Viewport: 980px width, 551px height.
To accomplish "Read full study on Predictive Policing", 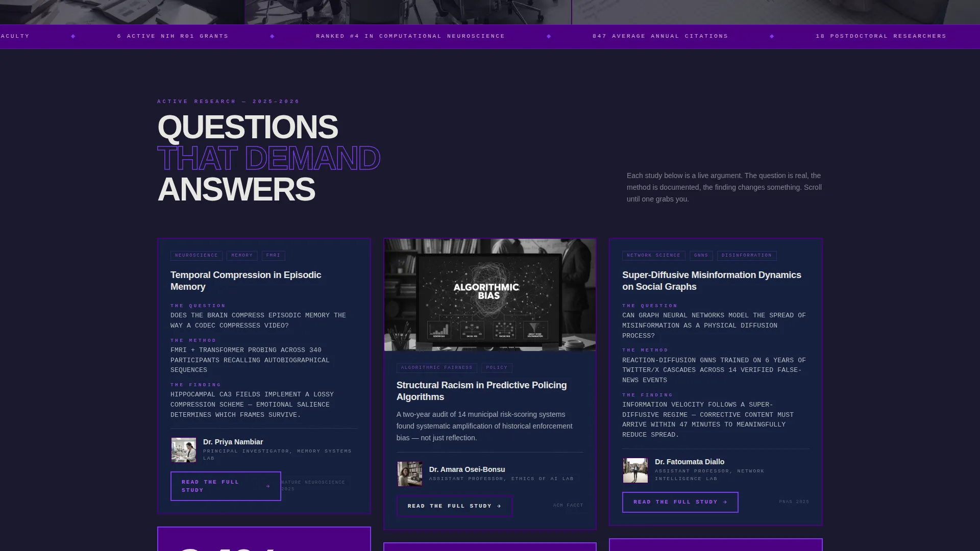I will (454, 506).
